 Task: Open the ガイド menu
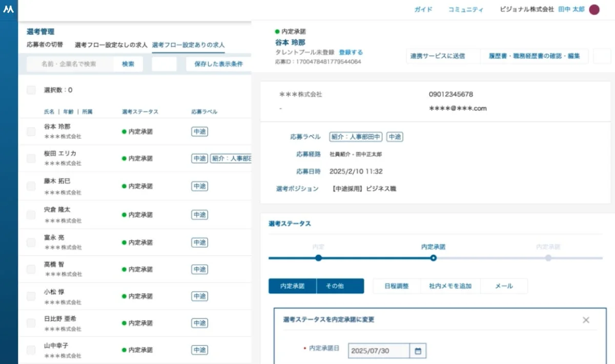pyautogui.click(x=423, y=9)
